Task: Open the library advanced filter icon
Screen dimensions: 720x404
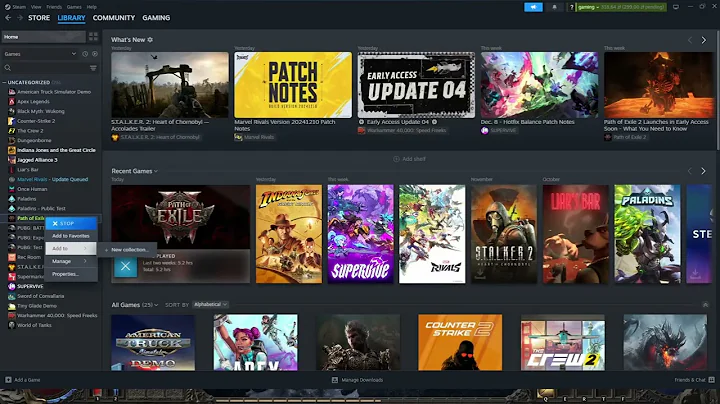Action: click(x=93, y=68)
